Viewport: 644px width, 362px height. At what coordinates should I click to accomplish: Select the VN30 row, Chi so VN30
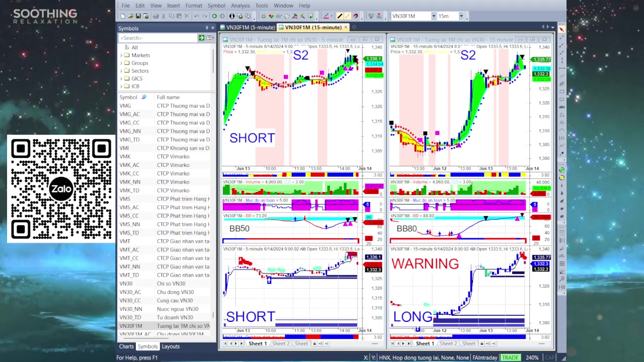(164, 284)
